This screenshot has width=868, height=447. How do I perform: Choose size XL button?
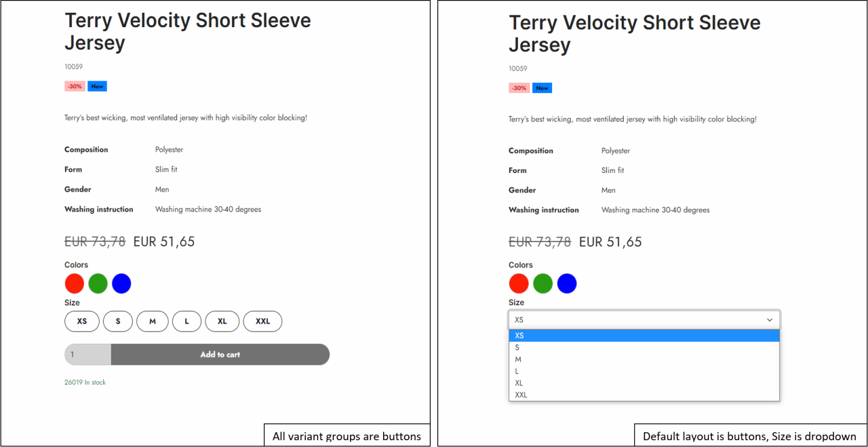[x=222, y=322]
